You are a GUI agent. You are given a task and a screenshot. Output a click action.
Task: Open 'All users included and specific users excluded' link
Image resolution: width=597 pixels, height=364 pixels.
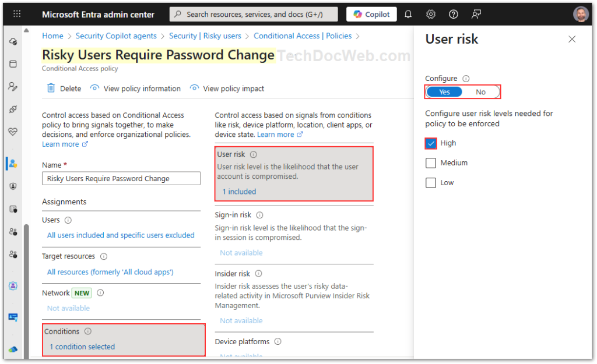click(x=121, y=235)
